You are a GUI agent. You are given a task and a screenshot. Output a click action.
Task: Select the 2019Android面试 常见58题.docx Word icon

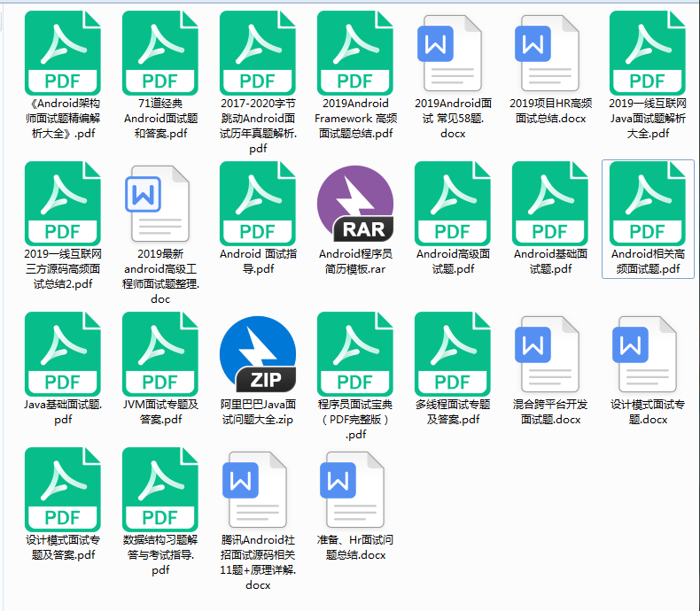point(450,53)
